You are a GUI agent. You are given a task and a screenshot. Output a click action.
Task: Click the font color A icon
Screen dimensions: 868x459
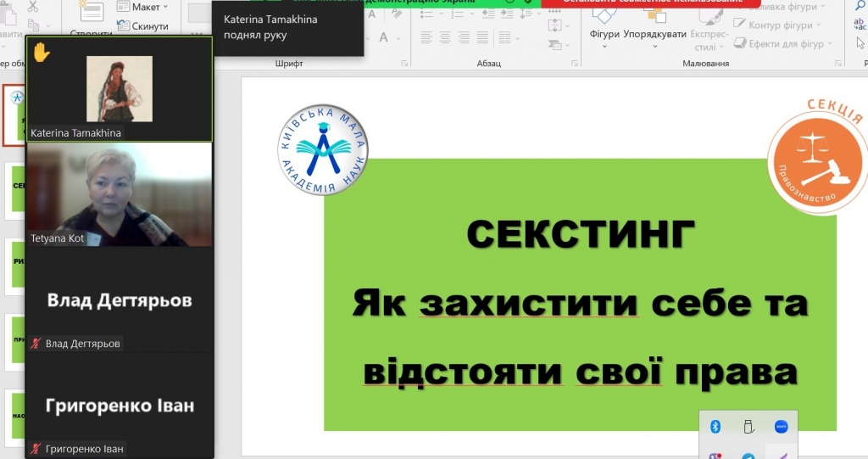pos(383,37)
